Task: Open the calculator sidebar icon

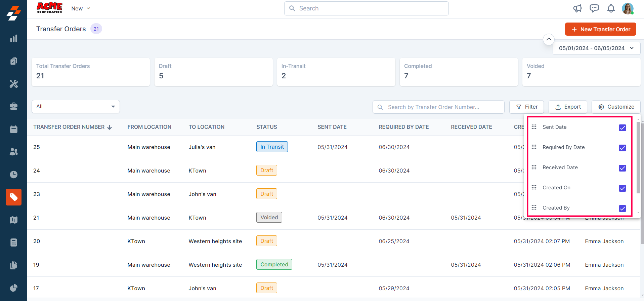Action: pyautogui.click(x=13, y=242)
